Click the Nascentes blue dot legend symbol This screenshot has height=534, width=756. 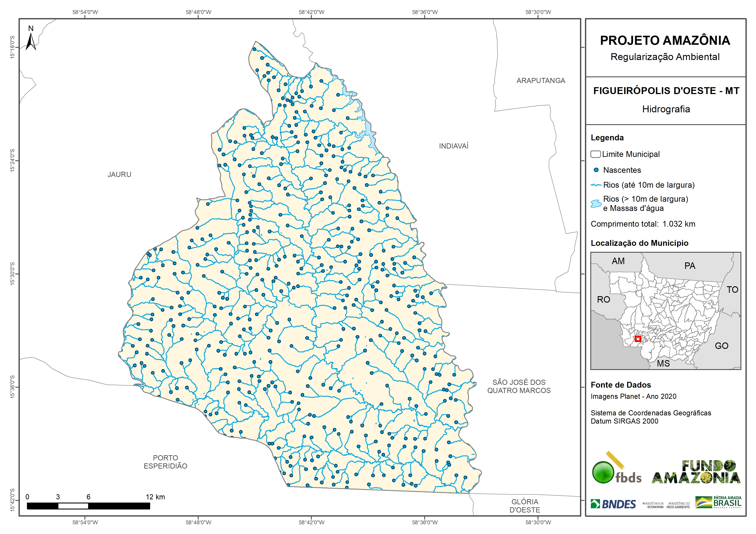tap(596, 170)
